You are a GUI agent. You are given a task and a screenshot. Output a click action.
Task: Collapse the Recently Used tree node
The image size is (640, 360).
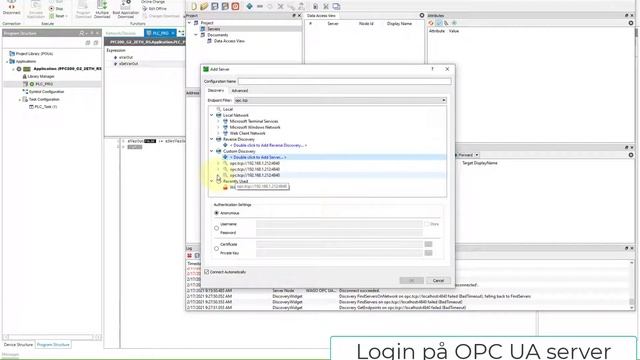212,181
